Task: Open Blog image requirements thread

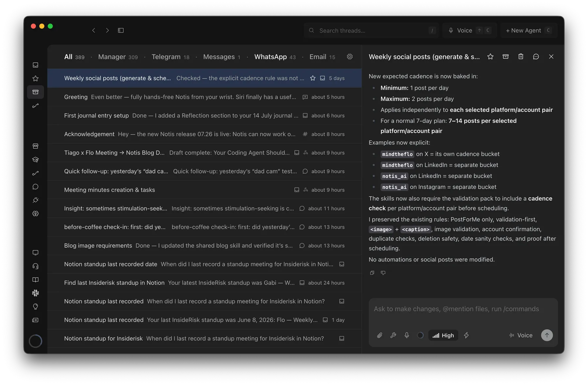Action: [204, 246]
